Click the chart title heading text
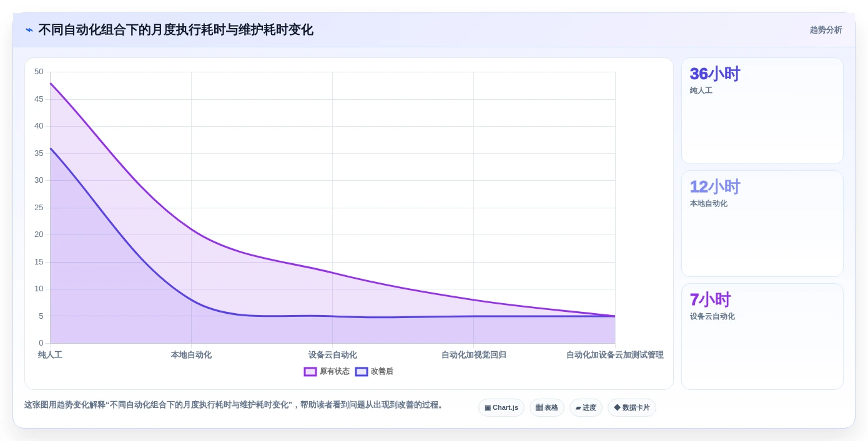 pyautogui.click(x=176, y=30)
